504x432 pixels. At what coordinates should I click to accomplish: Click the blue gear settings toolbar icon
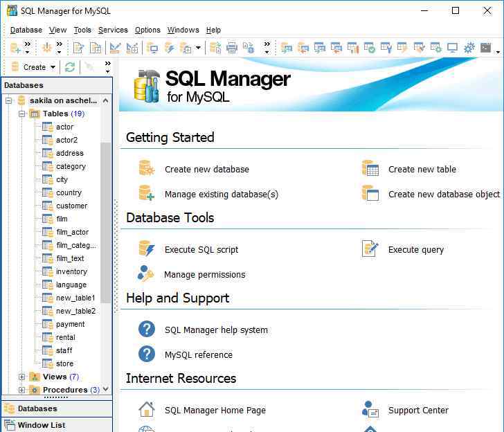(469, 48)
